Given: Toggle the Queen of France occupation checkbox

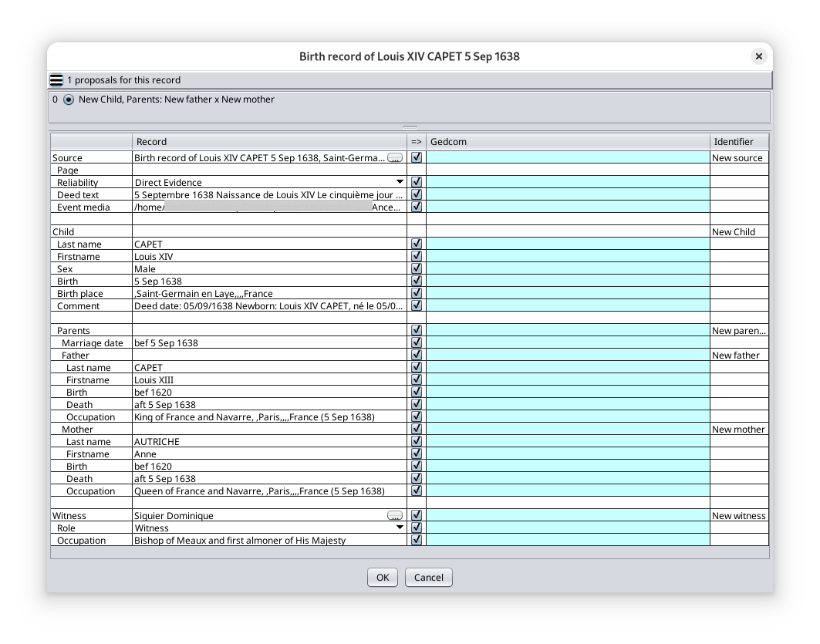Looking at the screenshot, I should (x=417, y=491).
